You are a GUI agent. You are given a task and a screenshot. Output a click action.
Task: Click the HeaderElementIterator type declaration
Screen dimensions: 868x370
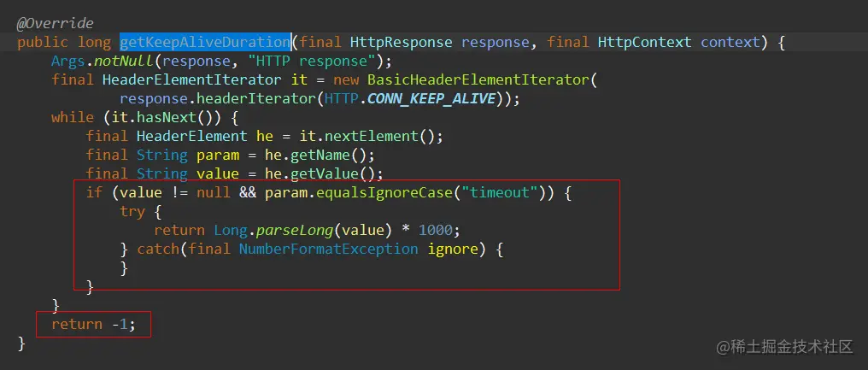click(191, 79)
